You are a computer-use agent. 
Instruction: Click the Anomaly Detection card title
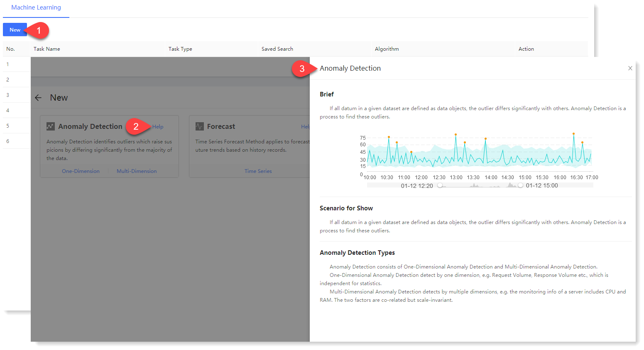[90, 126]
